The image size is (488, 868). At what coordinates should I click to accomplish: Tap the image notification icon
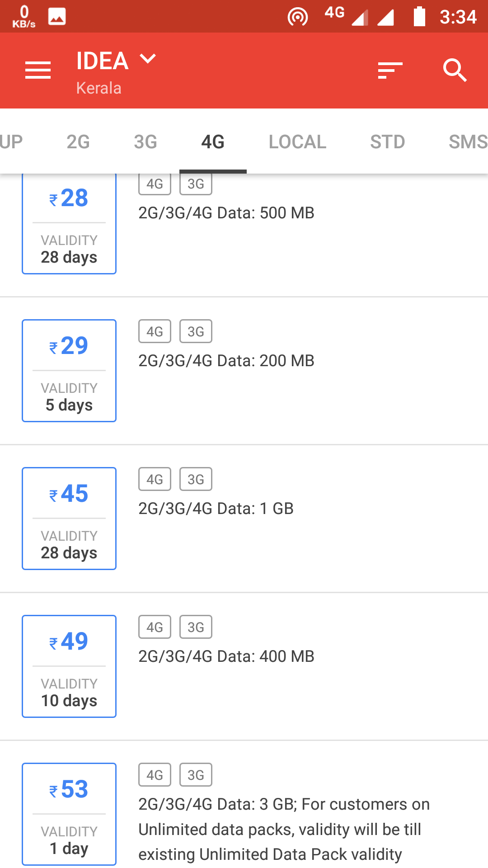[x=57, y=17]
